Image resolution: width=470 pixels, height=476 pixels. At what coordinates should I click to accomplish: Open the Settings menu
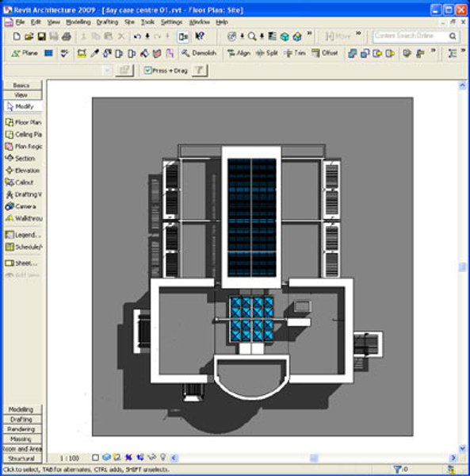coord(171,22)
